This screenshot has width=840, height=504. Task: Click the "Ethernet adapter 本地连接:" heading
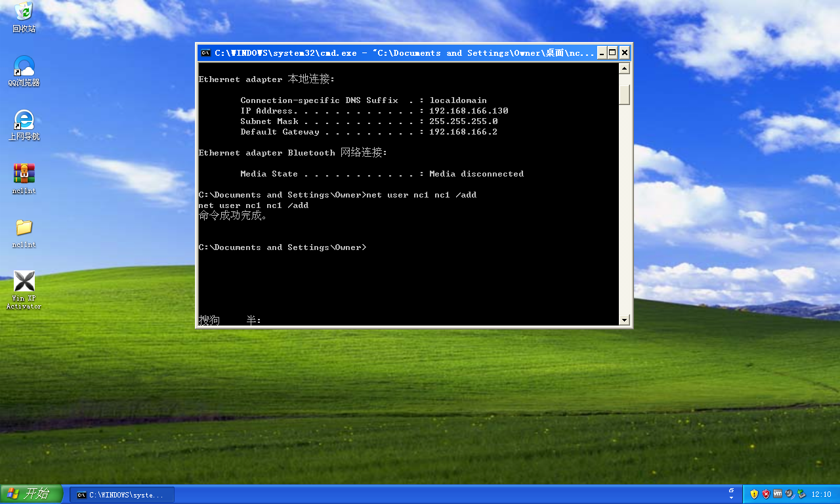[266, 79]
